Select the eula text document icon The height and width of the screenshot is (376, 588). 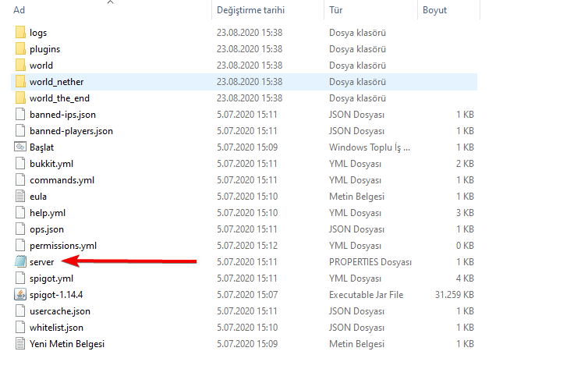(20, 197)
